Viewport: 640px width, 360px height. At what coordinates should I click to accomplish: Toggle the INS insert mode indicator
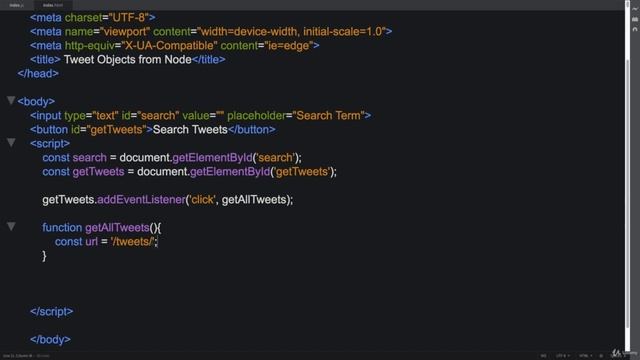click(x=543, y=356)
